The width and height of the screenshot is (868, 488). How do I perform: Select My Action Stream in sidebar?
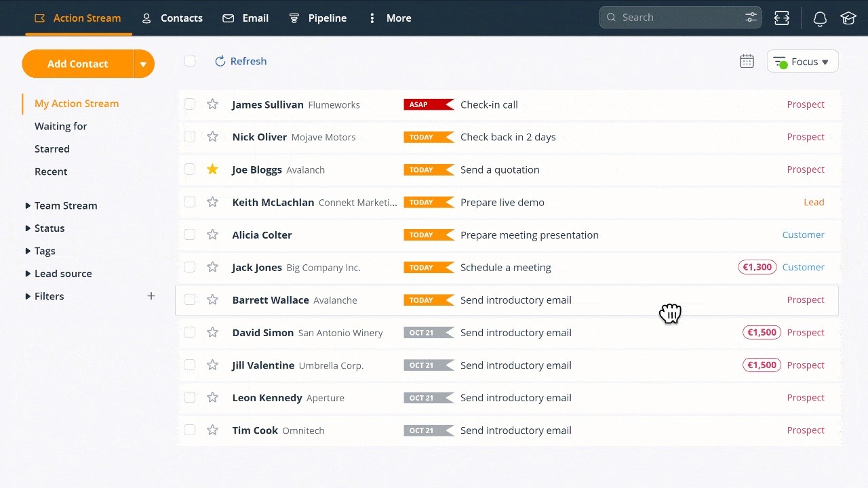coord(77,104)
